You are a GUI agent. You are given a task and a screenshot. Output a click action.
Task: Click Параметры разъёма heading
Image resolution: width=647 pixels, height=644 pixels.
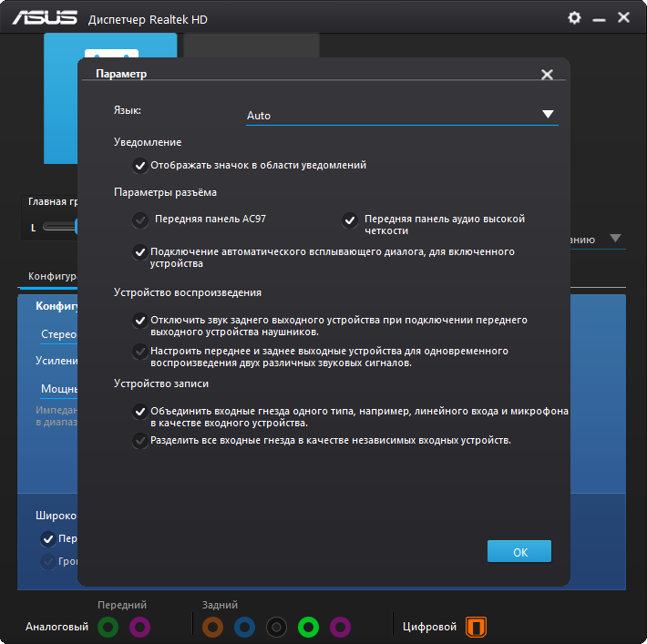point(165,193)
